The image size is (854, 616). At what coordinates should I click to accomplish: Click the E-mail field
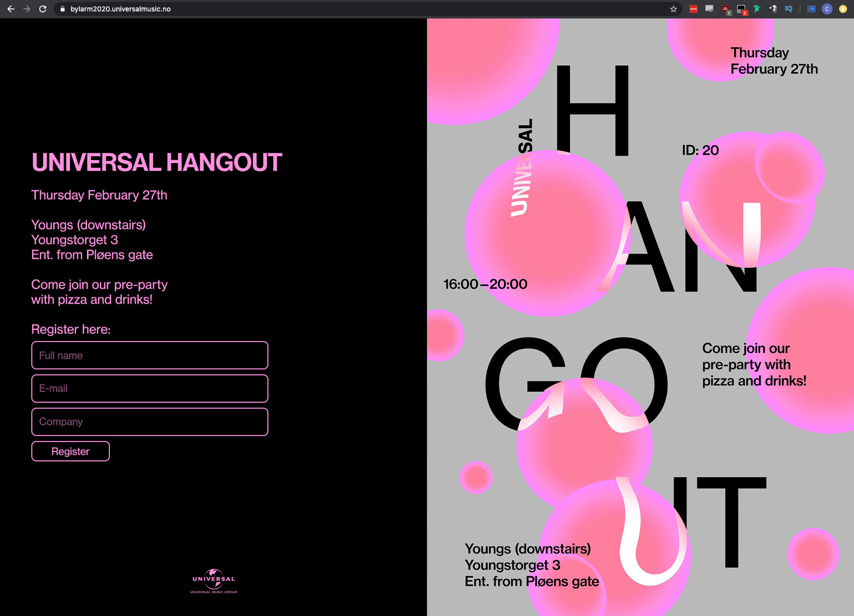click(x=150, y=388)
